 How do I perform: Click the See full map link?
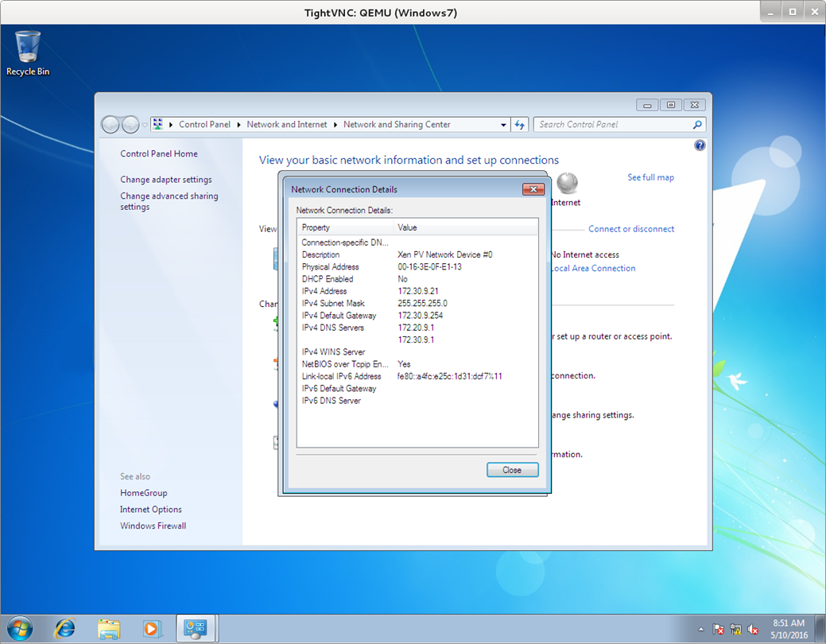pos(650,177)
